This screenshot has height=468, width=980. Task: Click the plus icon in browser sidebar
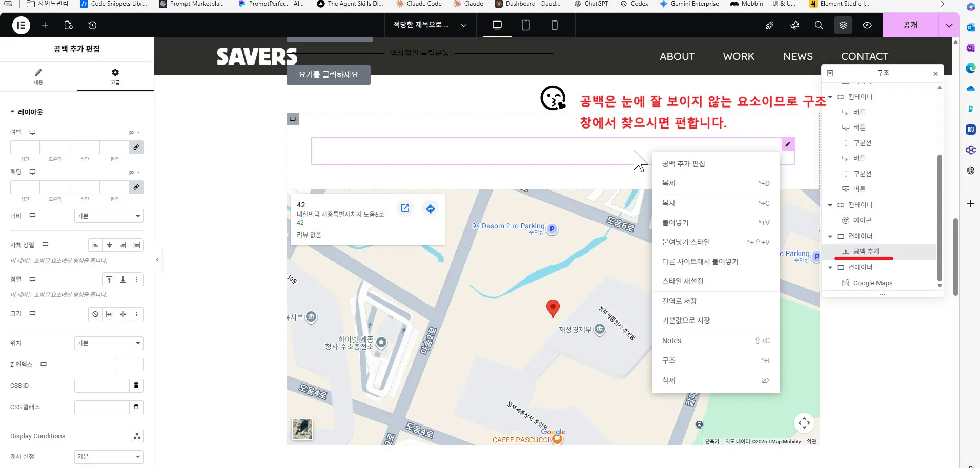pyautogui.click(x=971, y=204)
